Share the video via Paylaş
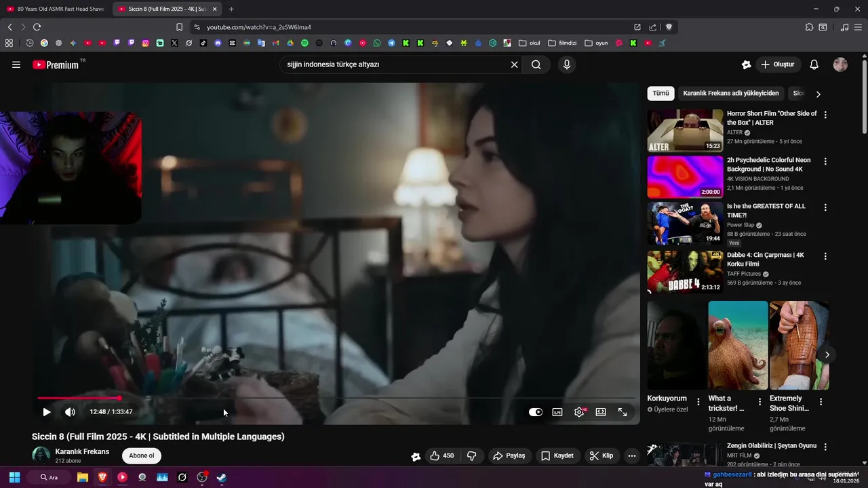This screenshot has width=868, height=488. coord(509,455)
